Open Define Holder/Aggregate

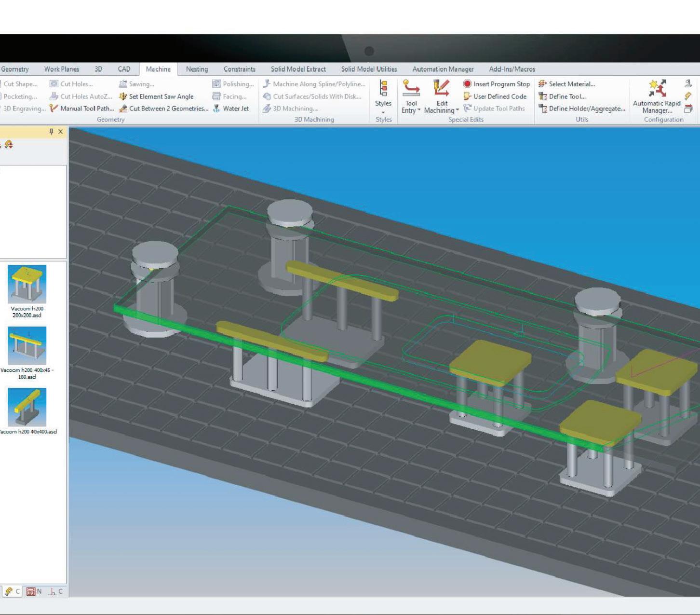[582, 109]
